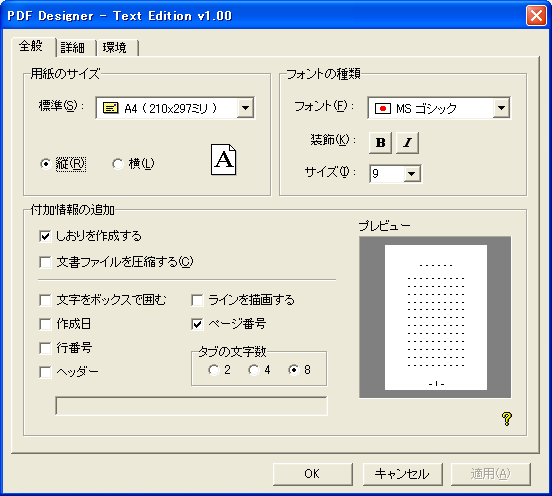Set tab character count to 4
This screenshot has height=496, width=552.
pos(254,370)
